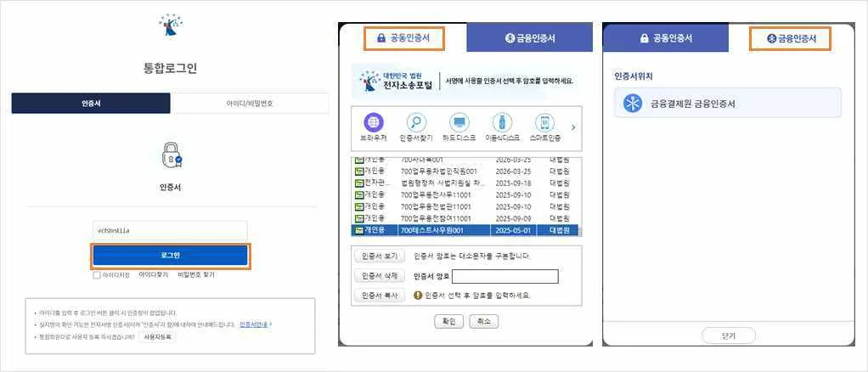Open the 공동인증서 tab in the certificate list dialog
The width and height of the screenshot is (868, 372).
(x=403, y=38)
